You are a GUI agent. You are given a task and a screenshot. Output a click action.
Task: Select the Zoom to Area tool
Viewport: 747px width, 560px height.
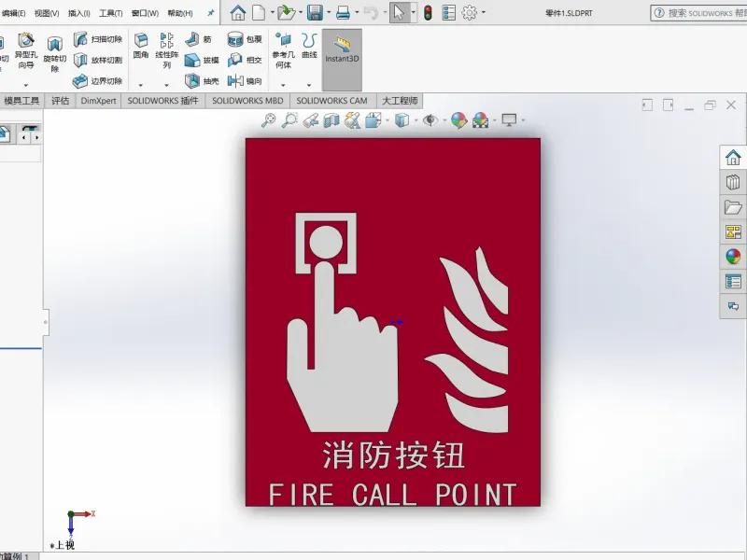[289, 120]
